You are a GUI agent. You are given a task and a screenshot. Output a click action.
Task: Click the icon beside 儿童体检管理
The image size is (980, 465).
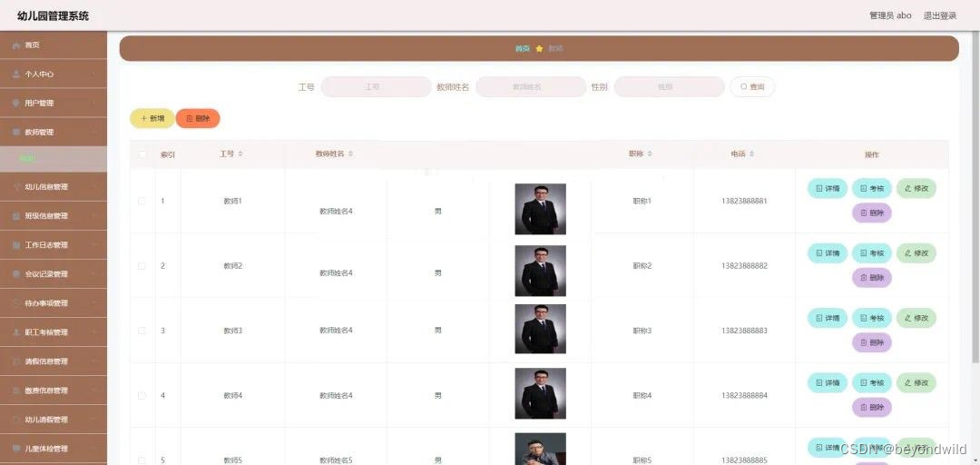pos(16,449)
